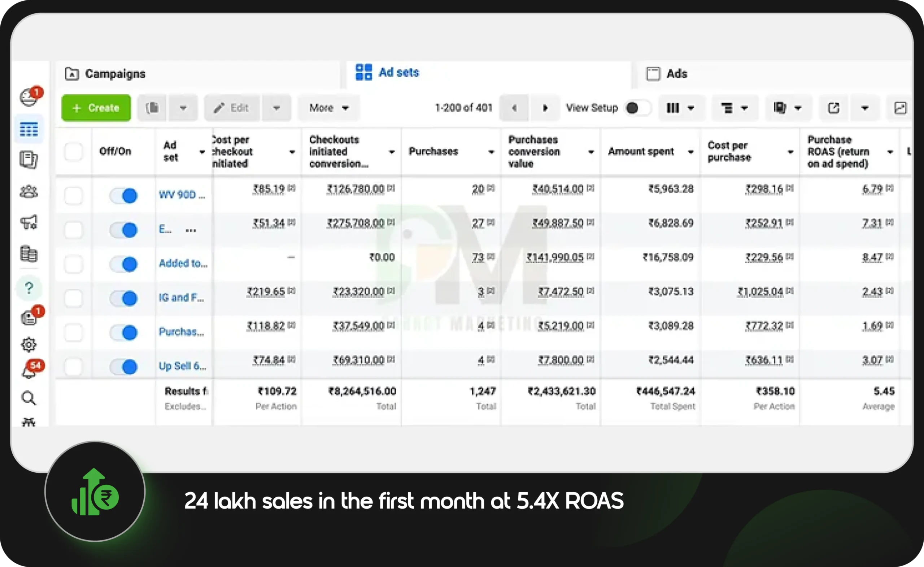Click the megaphone ads icon in sidebar
This screenshot has height=567, width=924.
coord(29,222)
